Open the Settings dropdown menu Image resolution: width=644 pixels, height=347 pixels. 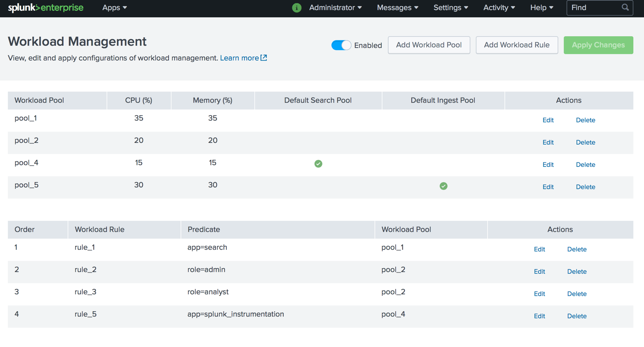[450, 7]
